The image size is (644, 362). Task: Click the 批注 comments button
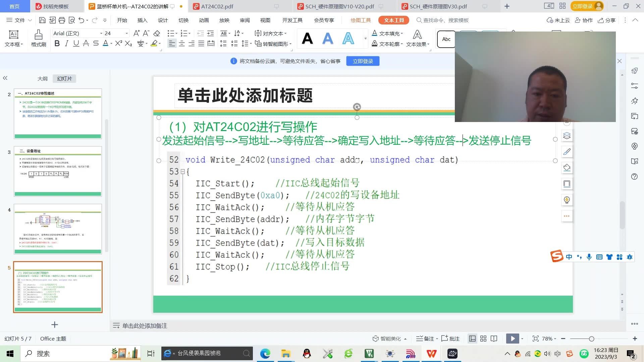click(450, 339)
